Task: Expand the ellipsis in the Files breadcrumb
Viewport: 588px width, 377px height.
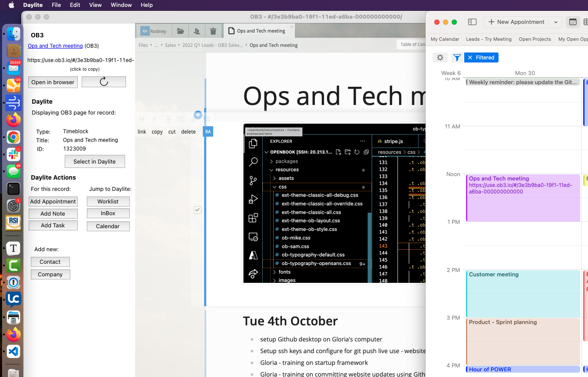Action: click(156, 45)
